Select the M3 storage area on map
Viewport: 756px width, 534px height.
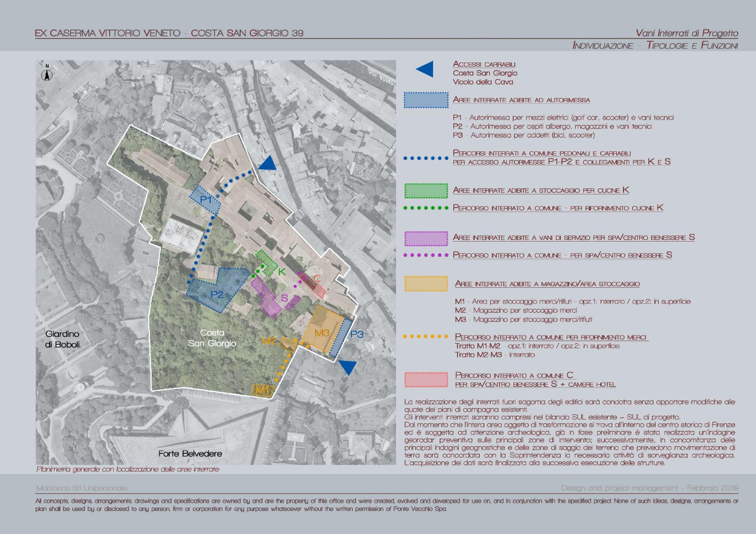point(322,331)
